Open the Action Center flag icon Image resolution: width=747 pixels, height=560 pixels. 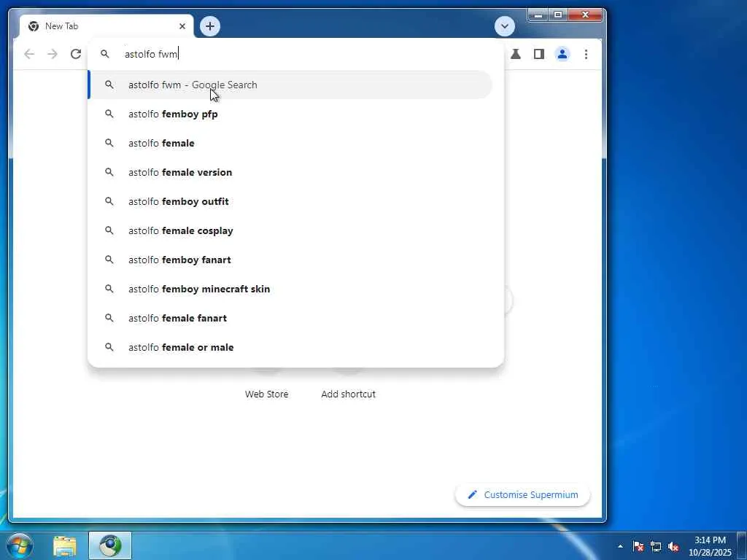click(x=638, y=546)
